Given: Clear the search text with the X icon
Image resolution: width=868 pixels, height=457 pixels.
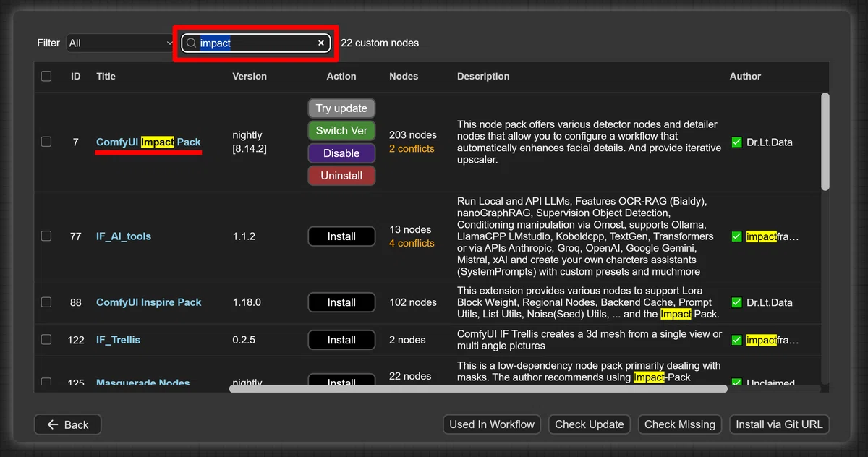Looking at the screenshot, I should (321, 43).
